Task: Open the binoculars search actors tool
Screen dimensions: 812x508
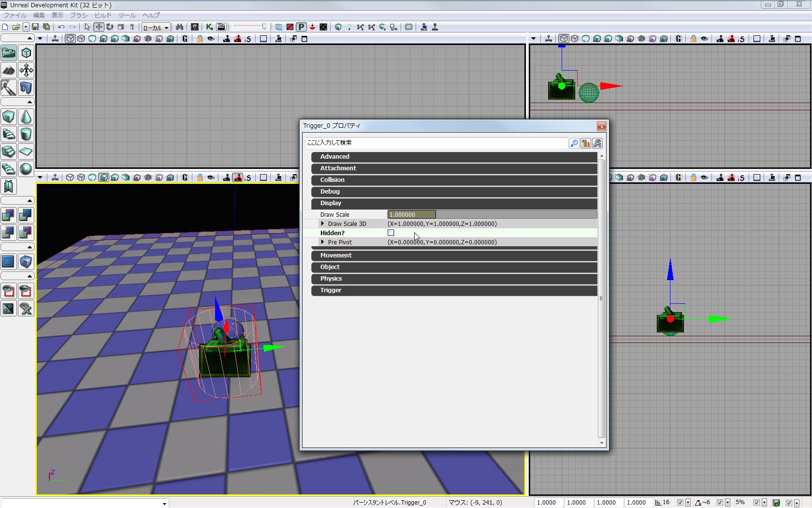Action: tap(179, 27)
